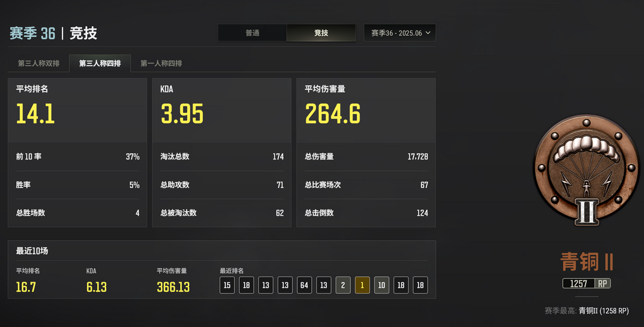Viewport: 644px width, 327px height.
Task: Click the gold first-place rank box 1
Action: click(363, 285)
